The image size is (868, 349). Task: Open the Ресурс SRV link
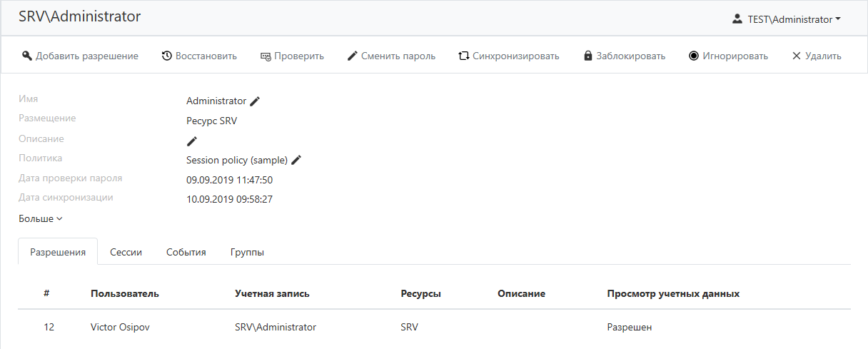[211, 121]
